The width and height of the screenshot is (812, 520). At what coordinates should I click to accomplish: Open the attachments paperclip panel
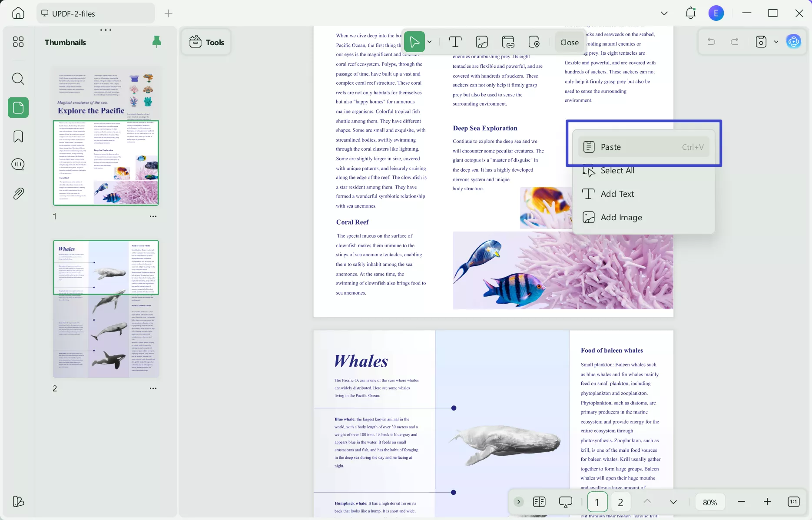pos(18,193)
